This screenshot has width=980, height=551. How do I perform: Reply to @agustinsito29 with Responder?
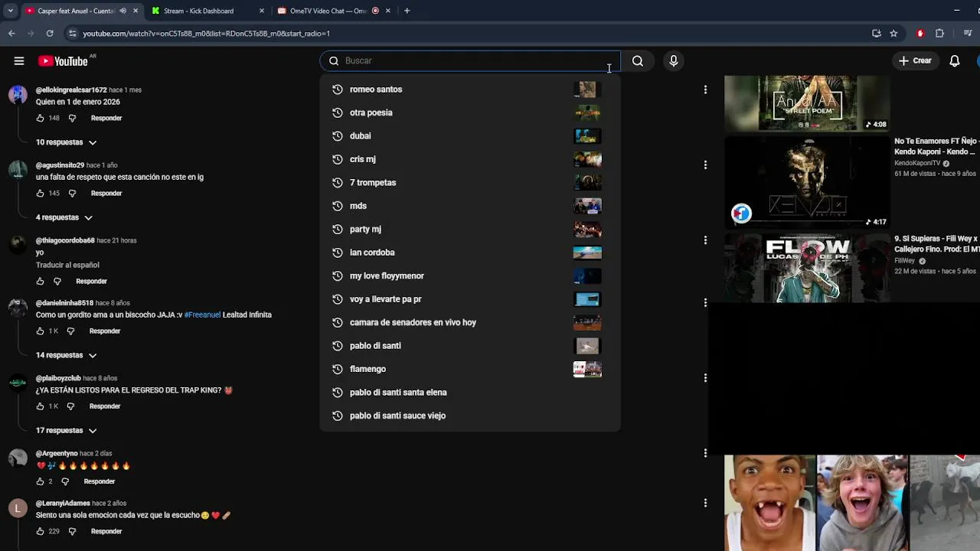click(x=106, y=194)
